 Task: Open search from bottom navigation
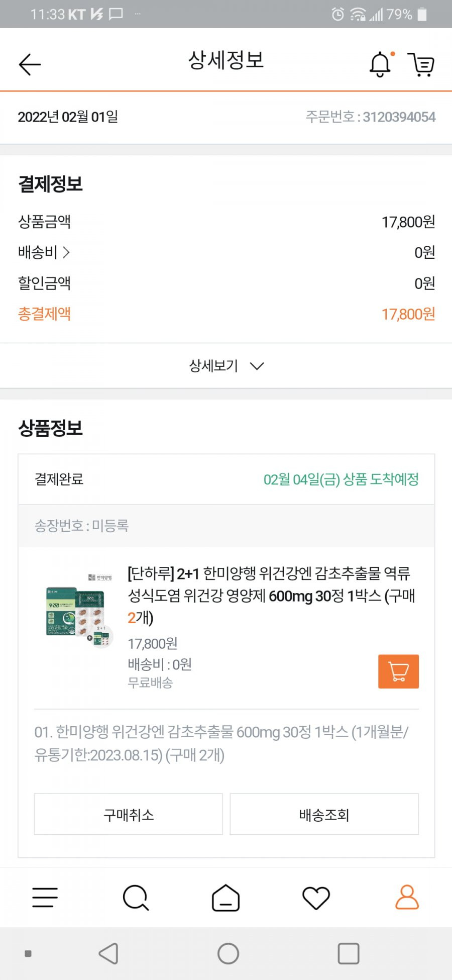click(x=136, y=898)
